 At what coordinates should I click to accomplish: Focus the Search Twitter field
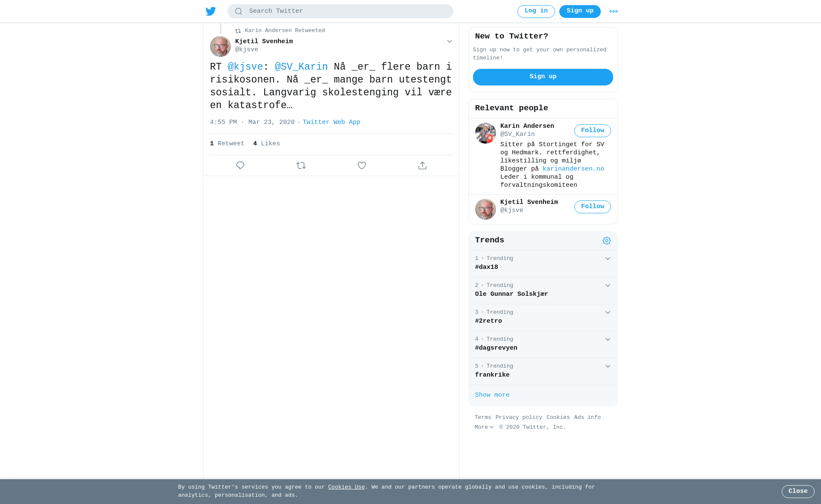click(340, 12)
